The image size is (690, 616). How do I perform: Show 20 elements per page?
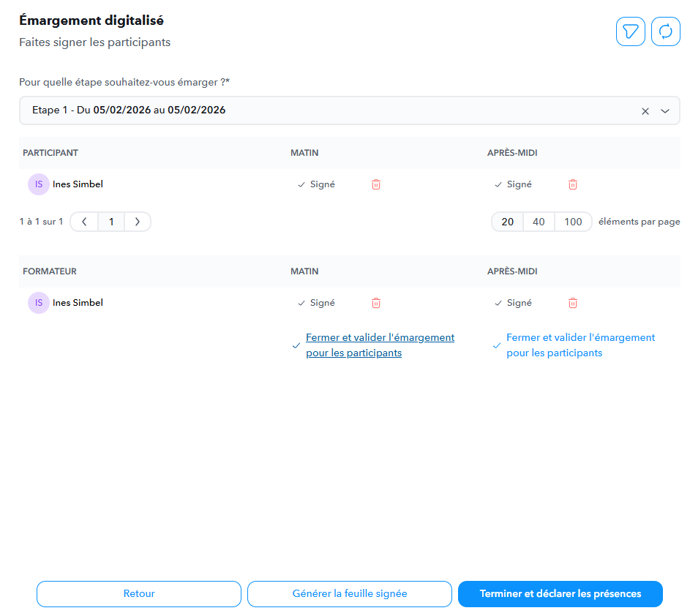(507, 222)
